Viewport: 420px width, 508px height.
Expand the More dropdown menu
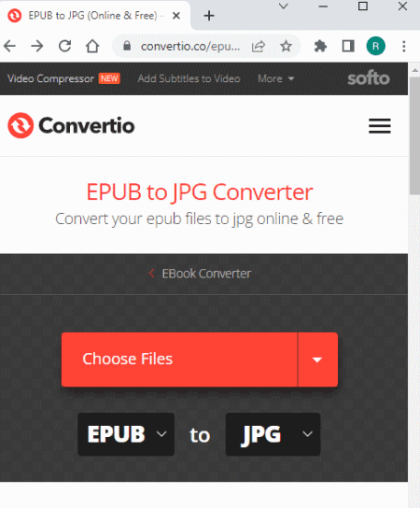276,78
